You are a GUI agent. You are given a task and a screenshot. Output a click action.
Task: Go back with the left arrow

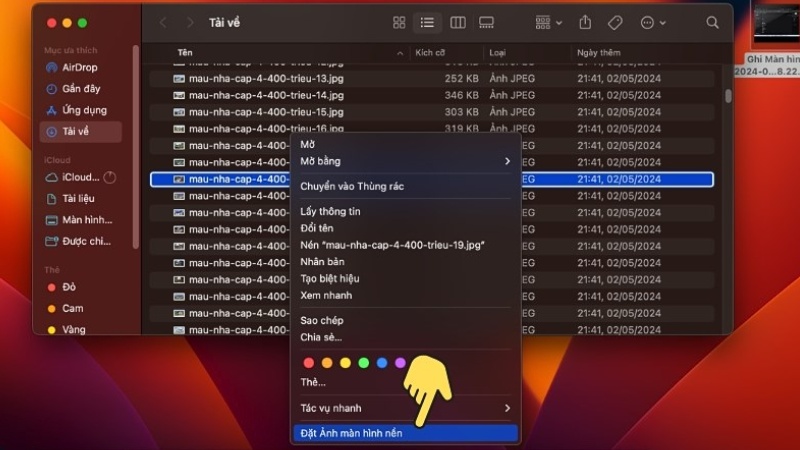163,22
